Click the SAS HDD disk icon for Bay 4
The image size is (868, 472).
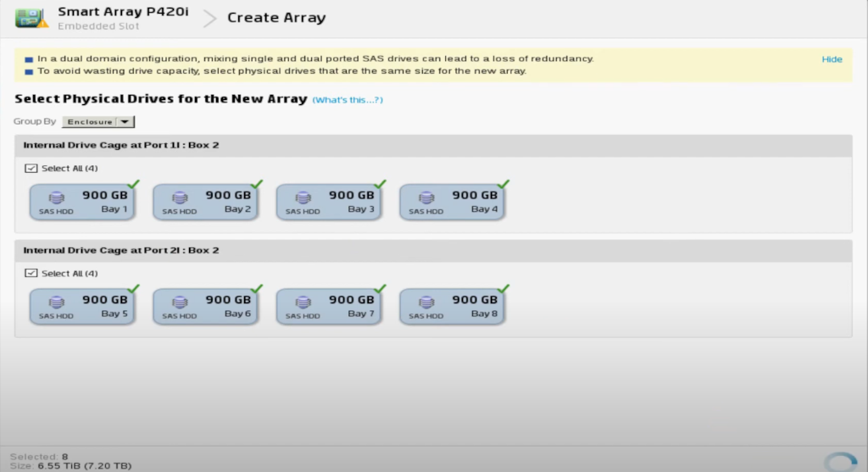coord(426,197)
